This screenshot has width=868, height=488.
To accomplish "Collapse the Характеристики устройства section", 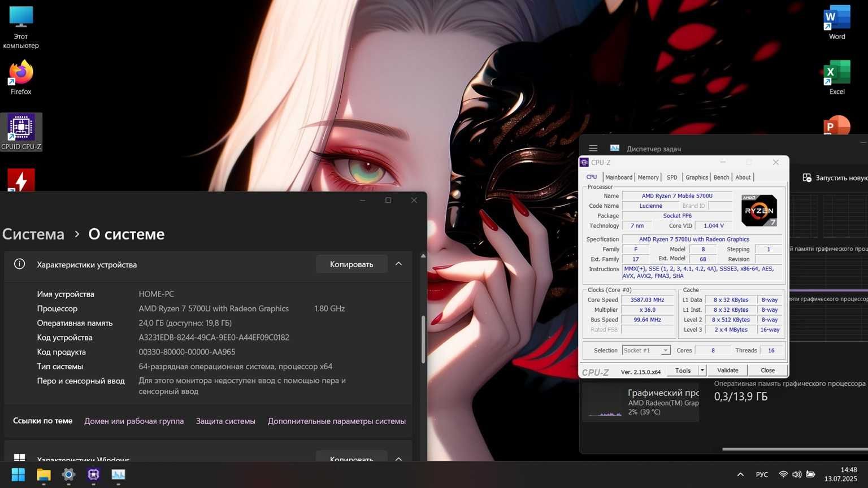I will tap(398, 264).
